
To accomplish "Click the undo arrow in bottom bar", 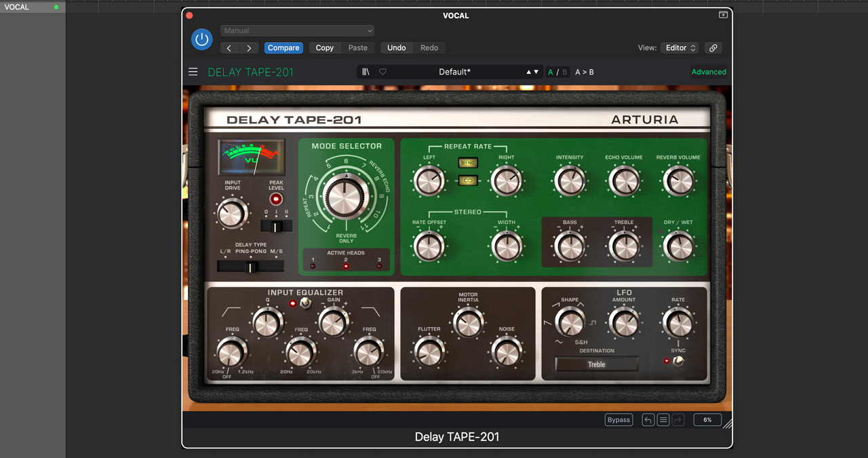I will [648, 420].
